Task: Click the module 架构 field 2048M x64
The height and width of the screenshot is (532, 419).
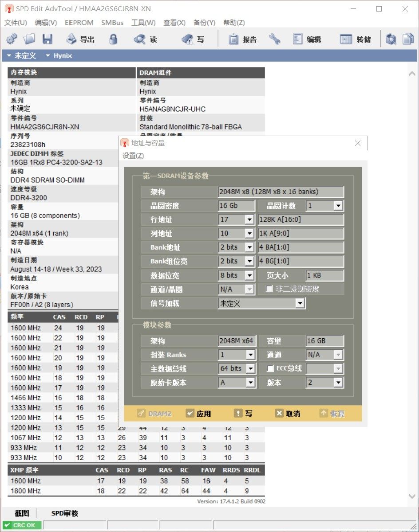Action: (x=237, y=341)
